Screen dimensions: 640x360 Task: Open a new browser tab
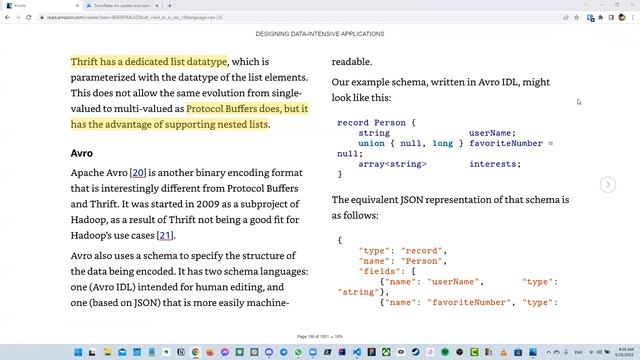169,6
